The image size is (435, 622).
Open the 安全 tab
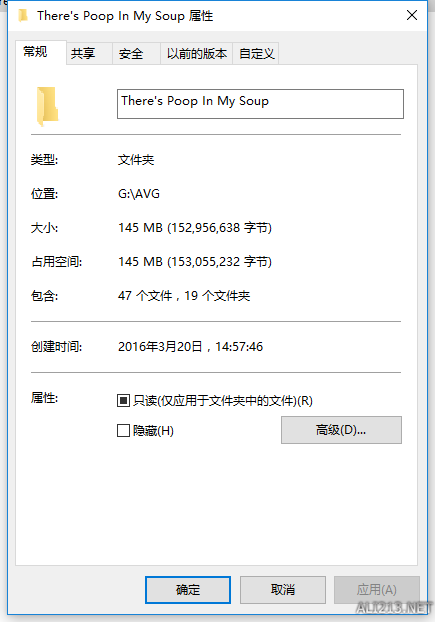(x=136, y=53)
